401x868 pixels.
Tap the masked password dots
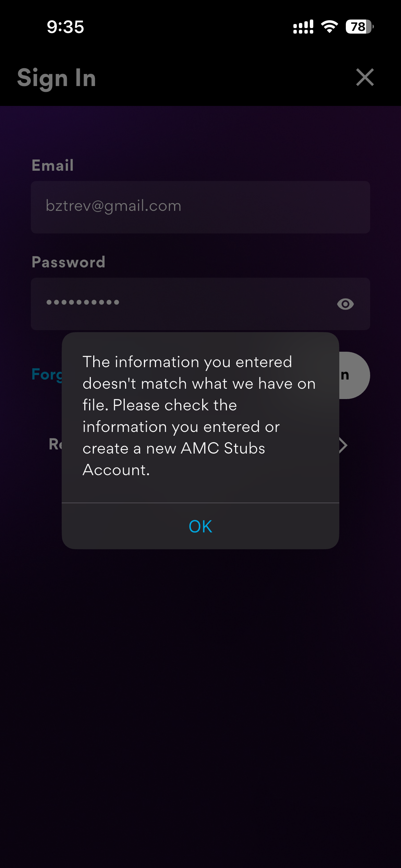83,302
